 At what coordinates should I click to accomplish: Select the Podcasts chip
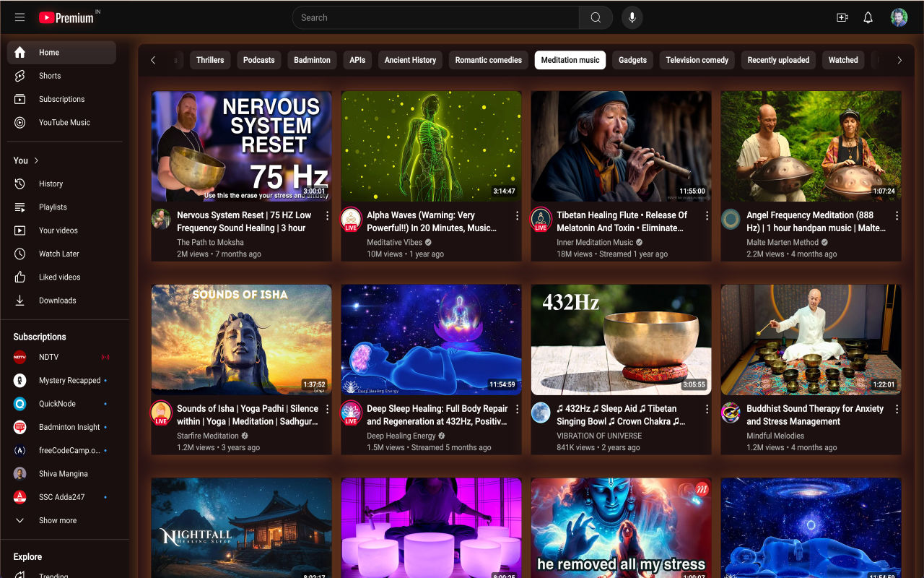(x=259, y=60)
